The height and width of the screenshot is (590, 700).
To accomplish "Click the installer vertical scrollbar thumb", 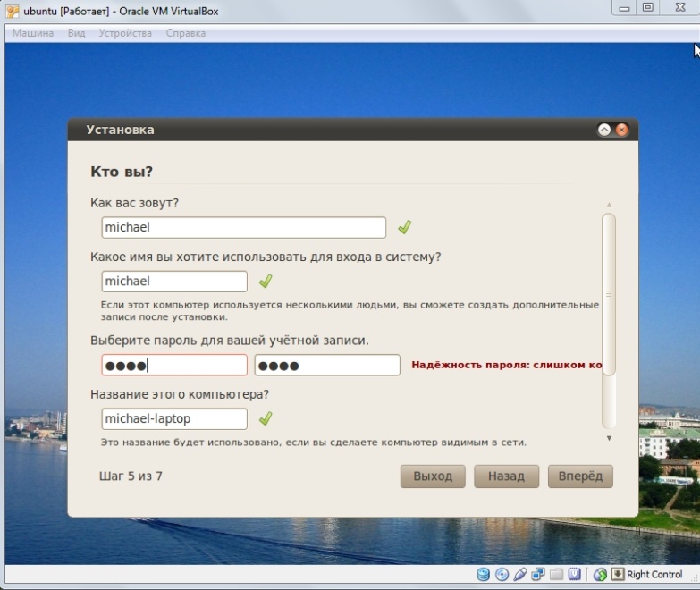I will 609,294.
